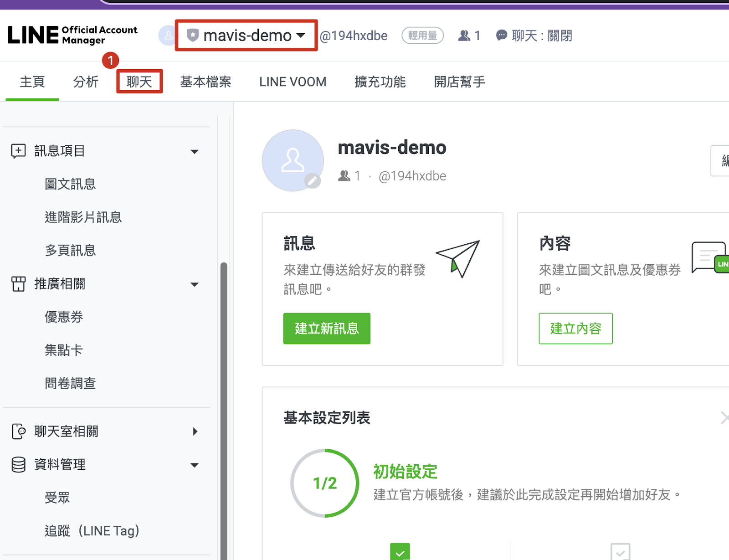Click the @194hxdbe ID under profile name
This screenshot has width=729, height=560.
click(412, 176)
